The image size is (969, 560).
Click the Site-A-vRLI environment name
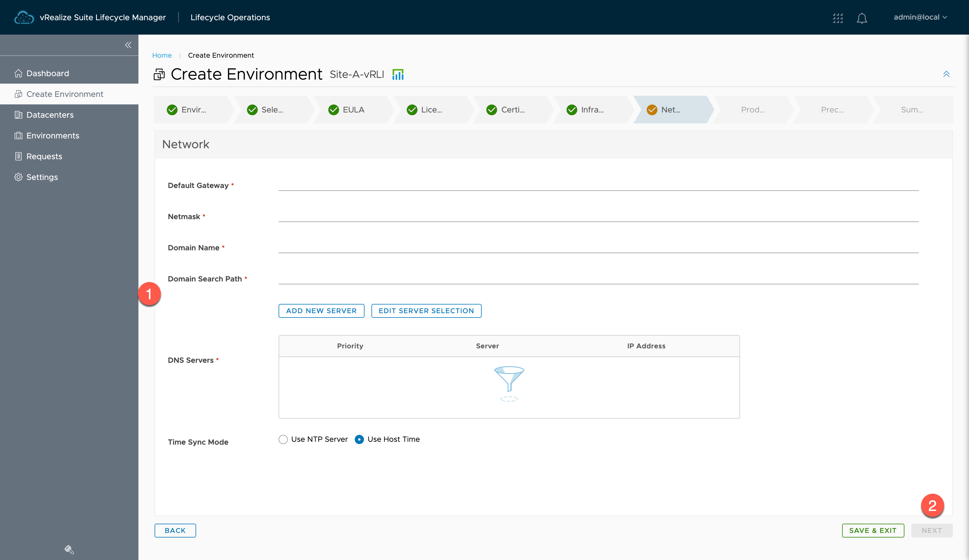pos(357,74)
